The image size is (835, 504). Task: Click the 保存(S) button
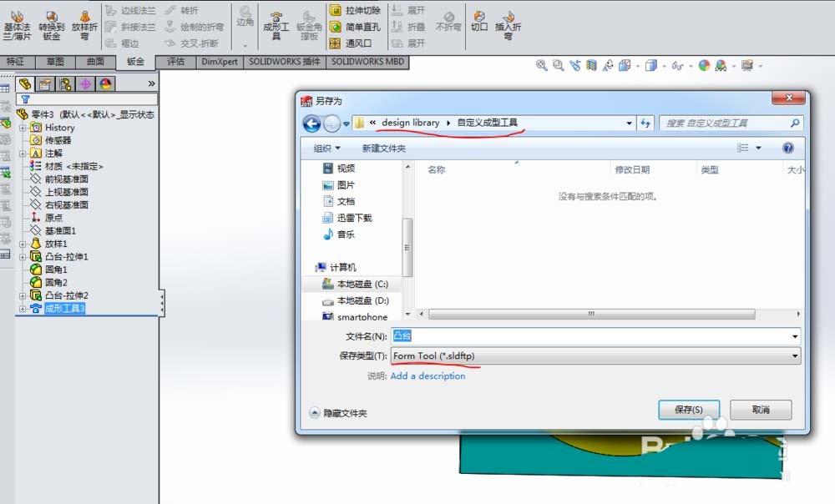pyautogui.click(x=689, y=410)
